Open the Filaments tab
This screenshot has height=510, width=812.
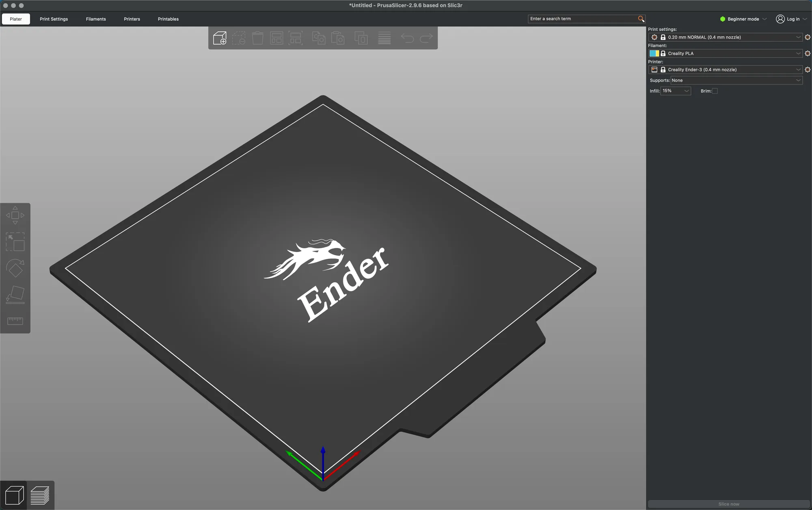coord(96,19)
